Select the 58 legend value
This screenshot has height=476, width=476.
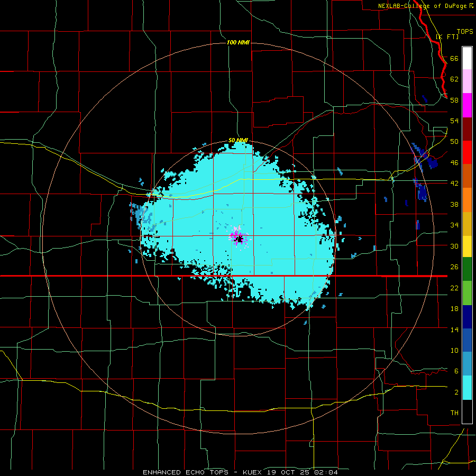(454, 100)
